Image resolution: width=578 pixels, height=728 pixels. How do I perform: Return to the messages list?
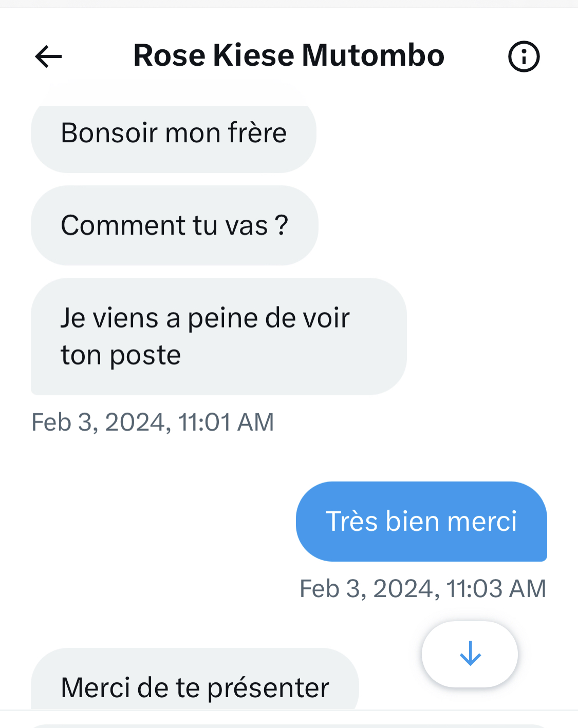pyautogui.click(x=48, y=56)
